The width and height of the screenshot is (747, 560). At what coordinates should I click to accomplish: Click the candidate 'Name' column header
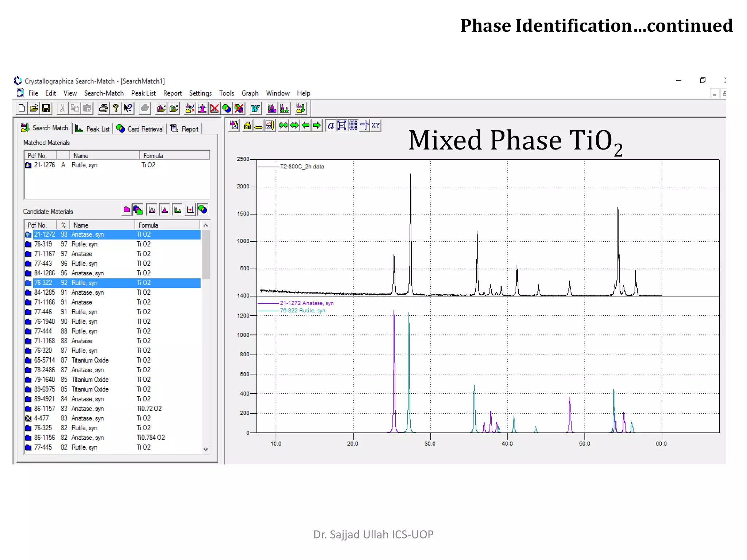pyautogui.click(x=102, y=225)
